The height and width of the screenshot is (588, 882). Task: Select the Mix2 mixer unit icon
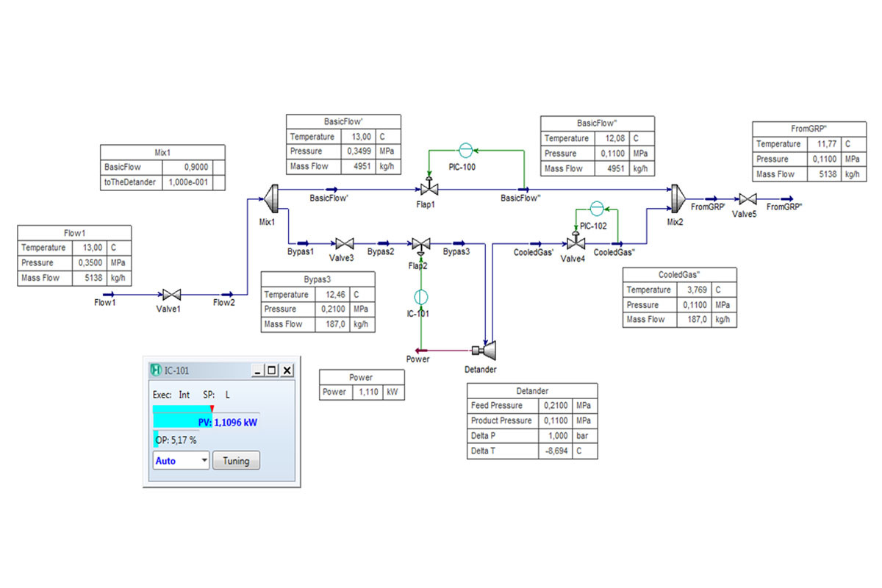(678, 197)
